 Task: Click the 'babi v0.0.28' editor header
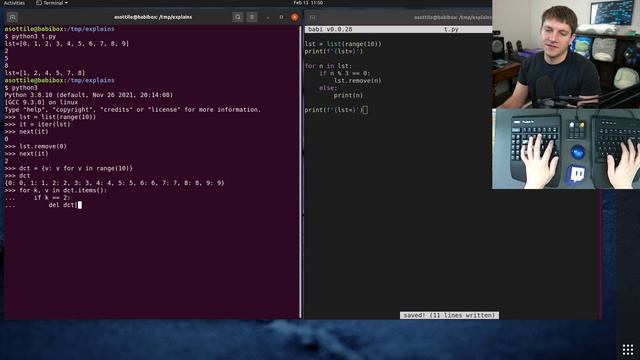[330, 29]
